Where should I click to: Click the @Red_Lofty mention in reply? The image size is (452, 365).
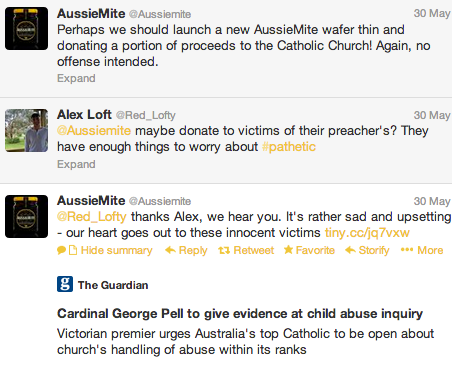coord(92,217)
